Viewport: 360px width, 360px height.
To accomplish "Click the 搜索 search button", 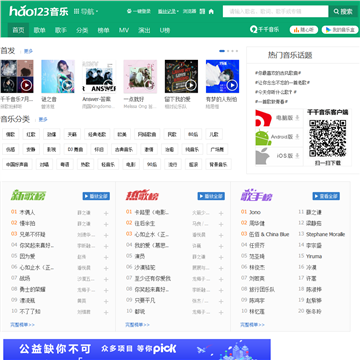I will click(x=344, y=11).
